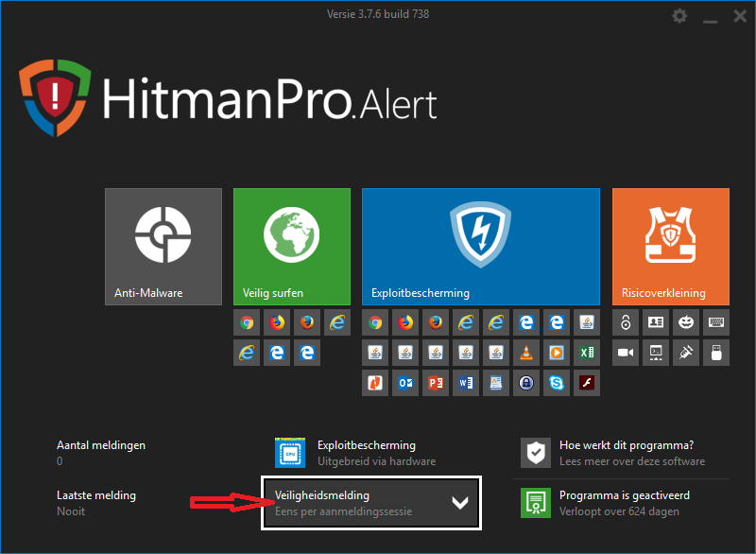Select the round padlock application icon

click(526, 383)
